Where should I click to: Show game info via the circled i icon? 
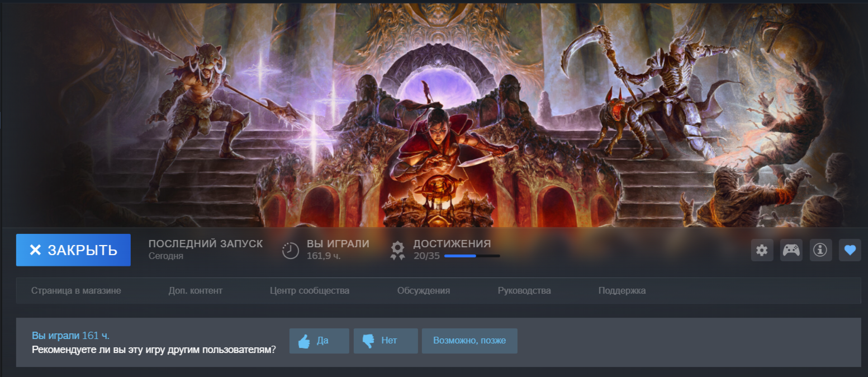(820, 250)
